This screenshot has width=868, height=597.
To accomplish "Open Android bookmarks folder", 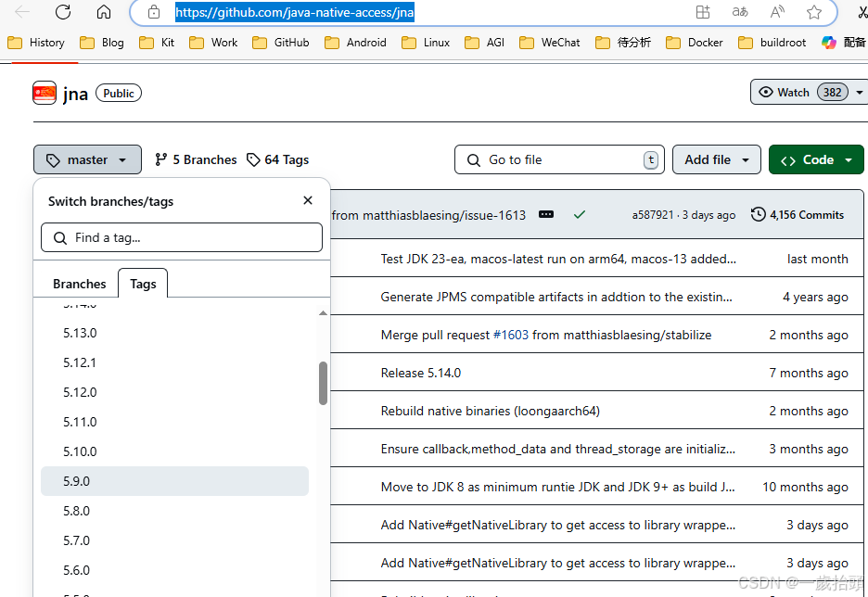I will pyautogui.click(x=355, y=43).
